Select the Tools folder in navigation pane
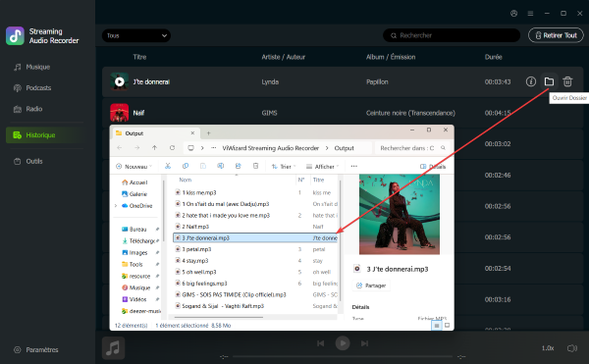 pos(133,264)
